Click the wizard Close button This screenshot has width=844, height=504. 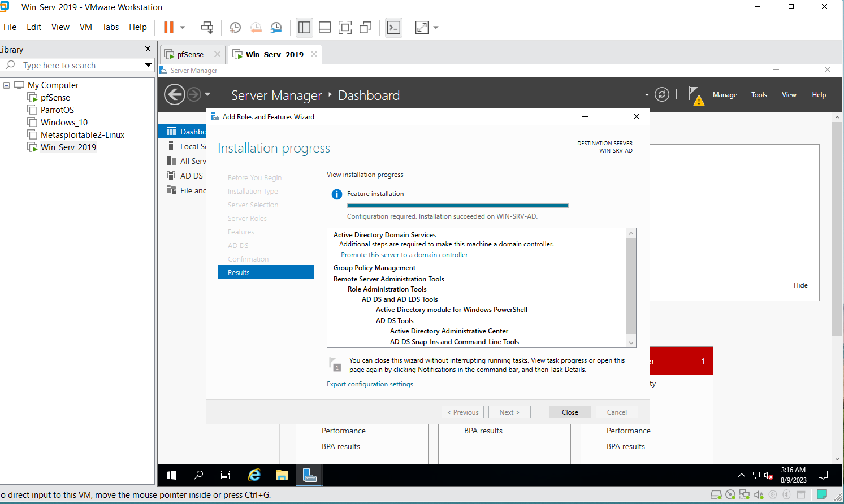coord(570,412)
